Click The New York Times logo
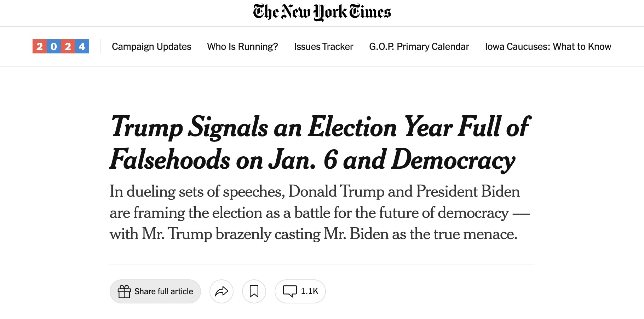Image resolution: width=644 pixels, height=319 pixels. pyautogui.click(x=322, y=12)
